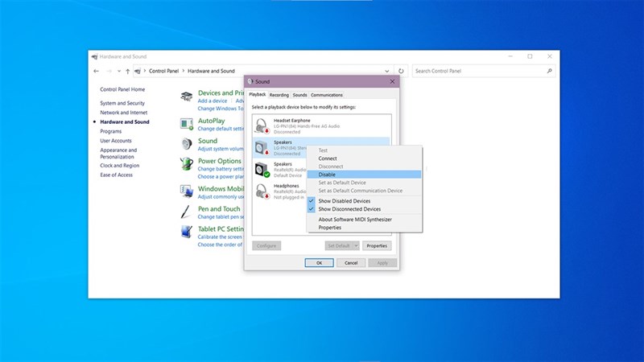
Task: Click the up-one-level arrow in Control Panel
Action: (128, 71)
